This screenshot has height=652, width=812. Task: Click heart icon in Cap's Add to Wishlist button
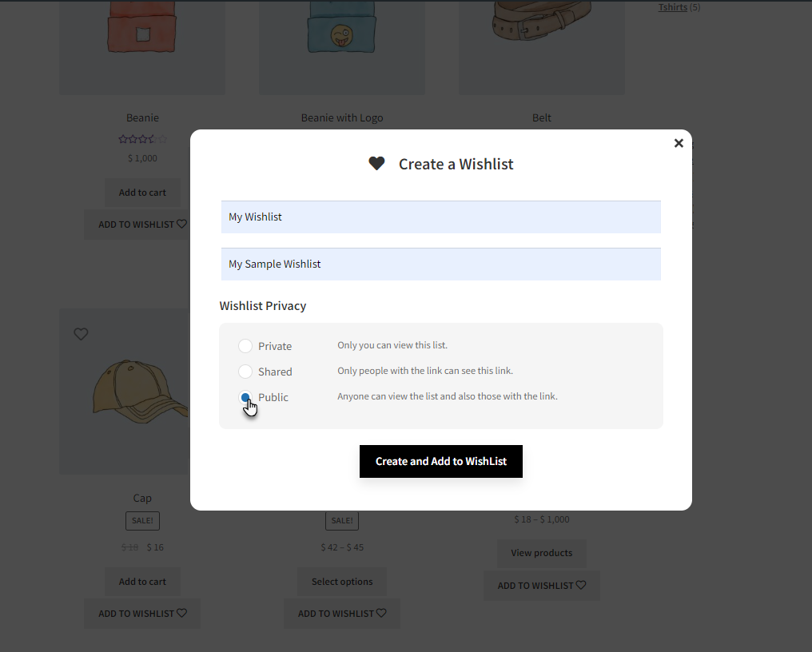pyautogui.click(x=181, y=613)
